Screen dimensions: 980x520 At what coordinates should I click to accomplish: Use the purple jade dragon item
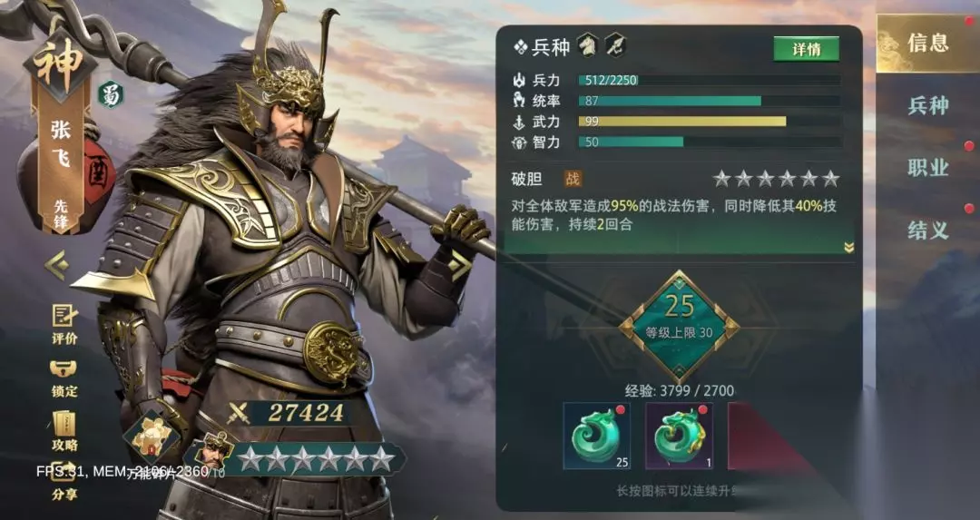[x=679, y=436]
